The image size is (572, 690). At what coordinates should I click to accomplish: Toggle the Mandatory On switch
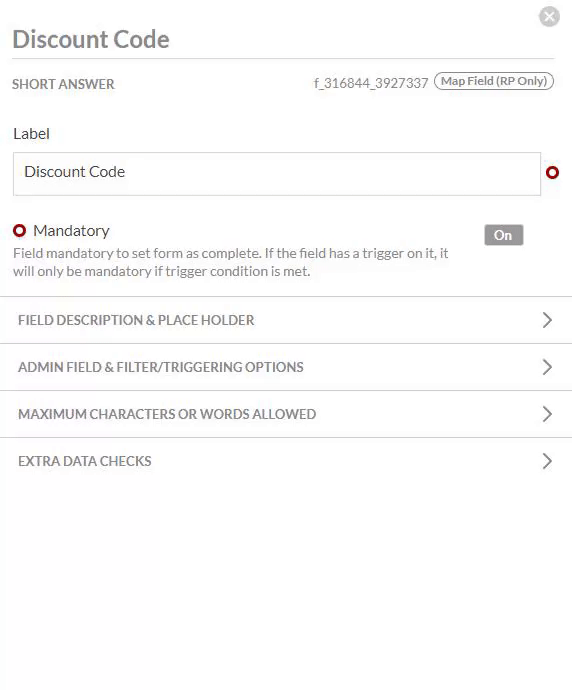pyautogui.click(x=504, y=235)
